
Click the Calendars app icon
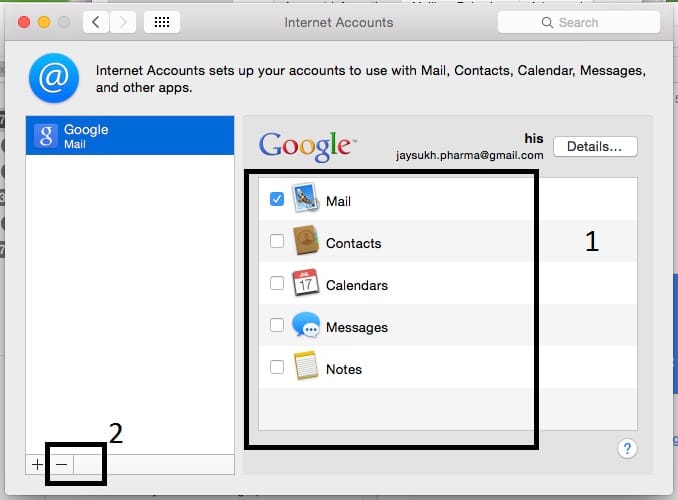coord(306,282)
